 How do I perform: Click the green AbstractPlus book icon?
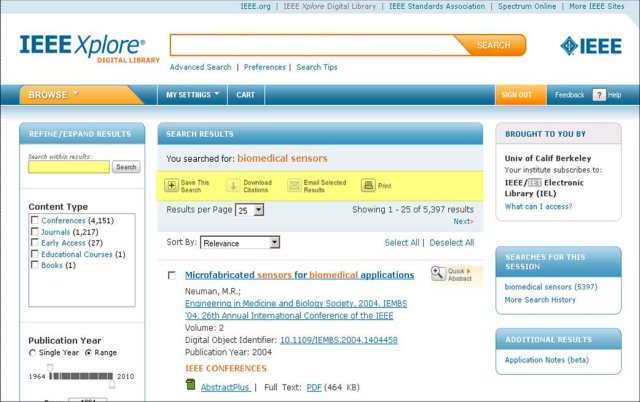click(190, 384)
